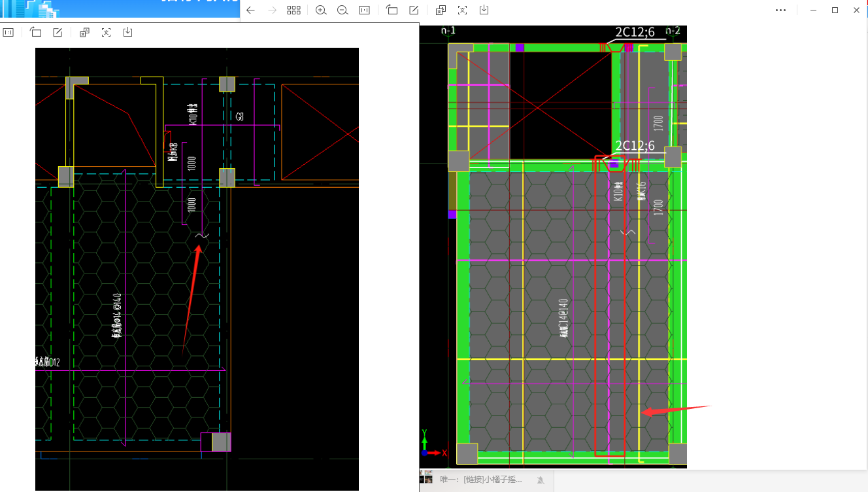This screenshot has height=492, width=868.
Task: Open thumbnail grid view in right viewer
Action: (293, 10)
